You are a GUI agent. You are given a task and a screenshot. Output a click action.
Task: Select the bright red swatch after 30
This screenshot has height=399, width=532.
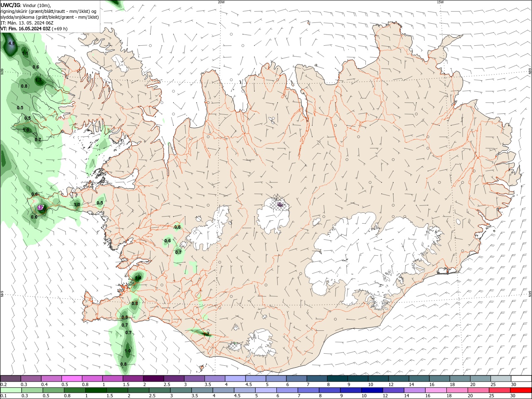tap(520, 390)
